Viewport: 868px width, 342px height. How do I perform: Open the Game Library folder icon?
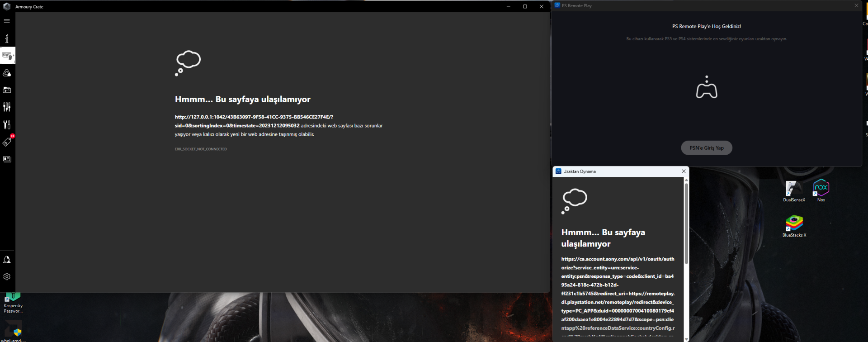(7, 90)
